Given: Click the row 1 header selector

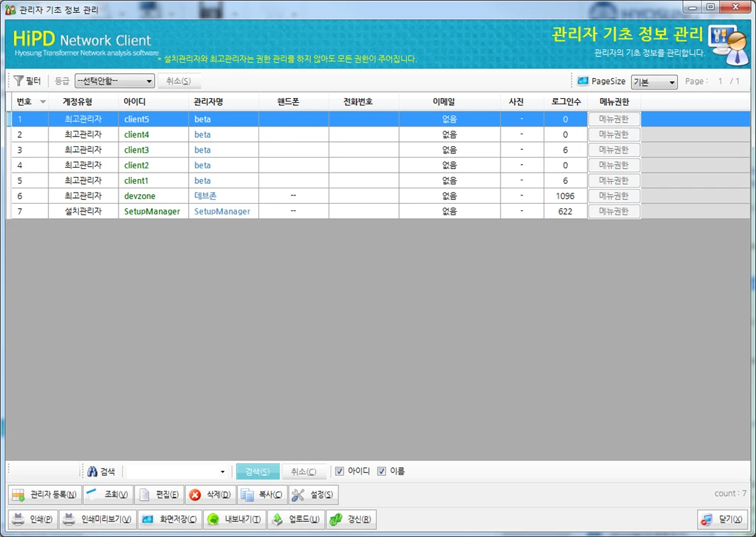Looking at the screenshot, I should click(x=9, y=119).
